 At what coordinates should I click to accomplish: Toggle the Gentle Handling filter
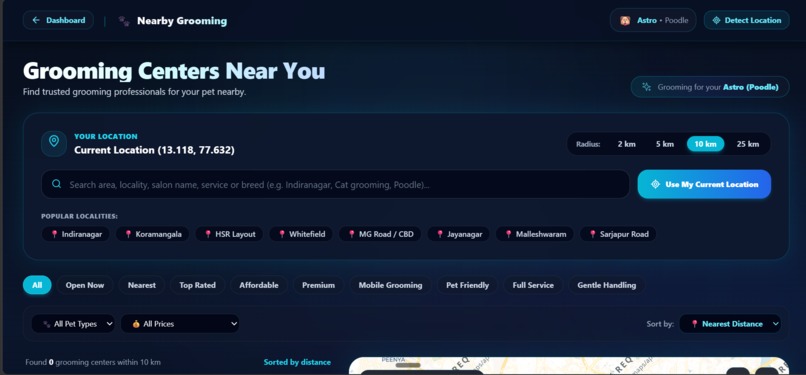pos(607,285)
